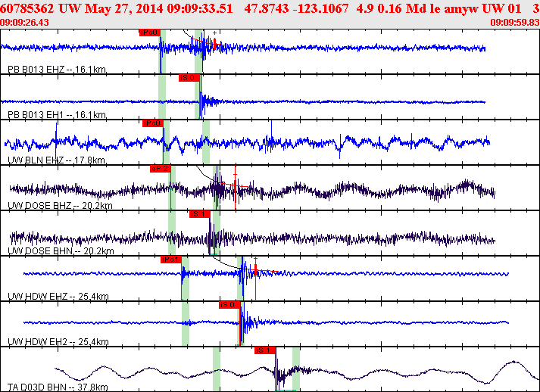The width and height of the screenshot is (540, 392).
Task: Click the iS 0 pick flag on UW HDW EH2
Action: 229,305
